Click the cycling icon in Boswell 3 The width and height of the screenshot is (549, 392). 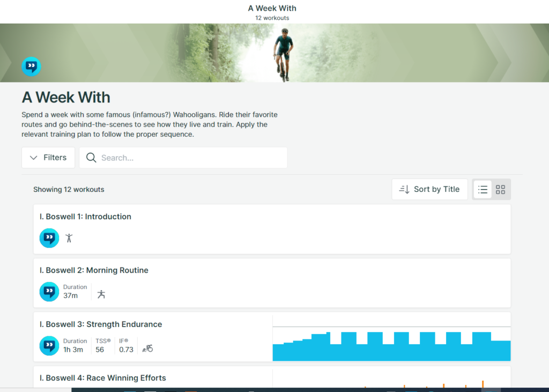[147, 348]
